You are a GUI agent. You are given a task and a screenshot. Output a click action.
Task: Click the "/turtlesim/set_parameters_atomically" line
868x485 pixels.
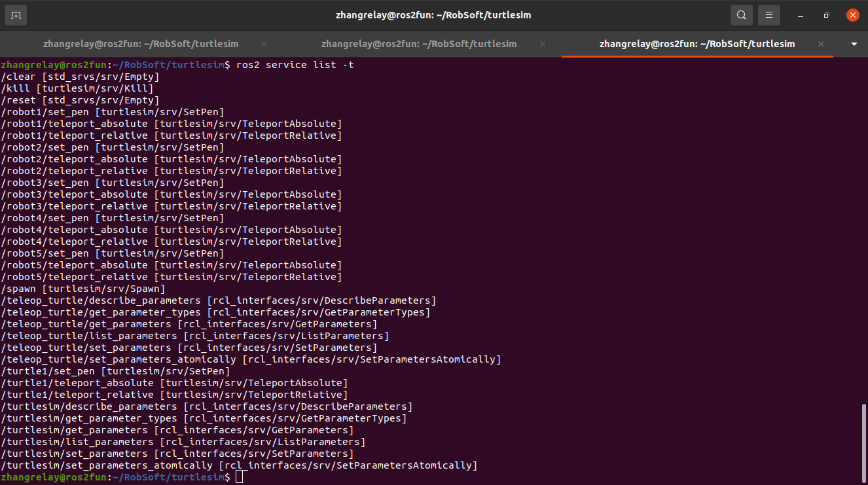[x=240, y=465]
